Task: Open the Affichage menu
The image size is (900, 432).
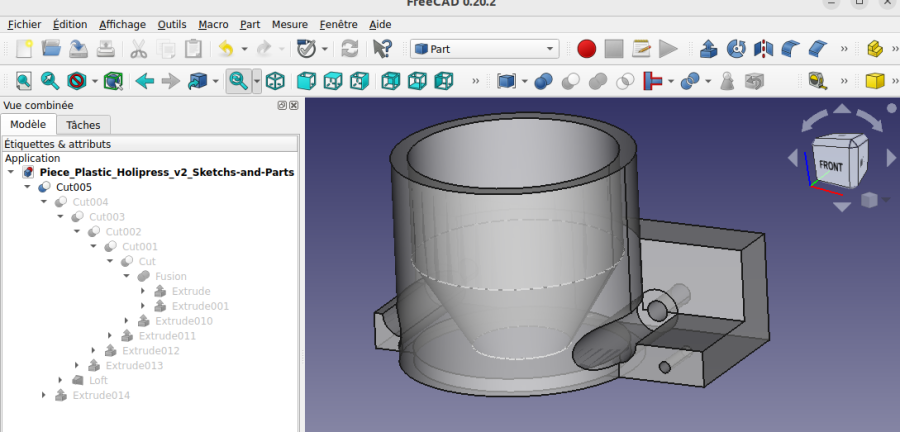Action: [122, 24]
